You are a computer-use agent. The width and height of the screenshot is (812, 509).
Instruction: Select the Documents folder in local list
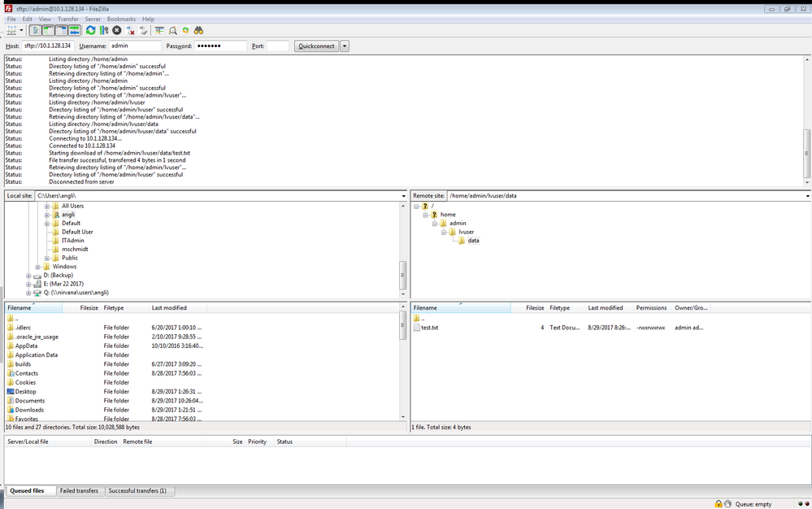[x=29, y=401]
